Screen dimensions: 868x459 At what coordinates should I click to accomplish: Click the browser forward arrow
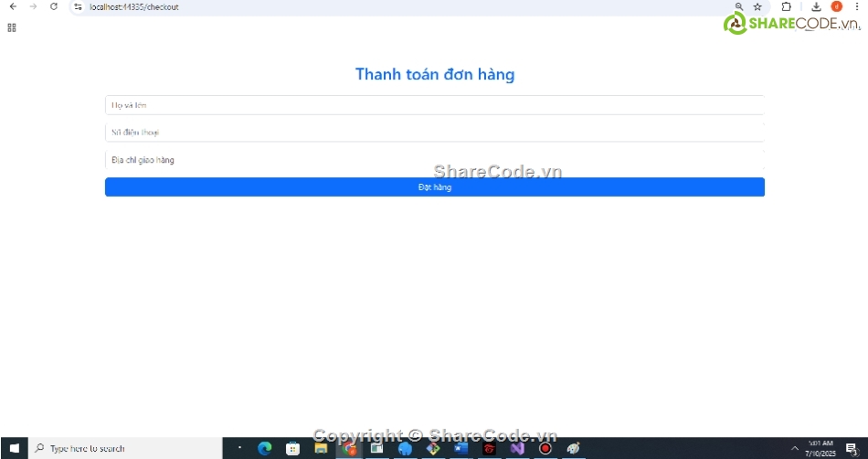click(33, 6)
